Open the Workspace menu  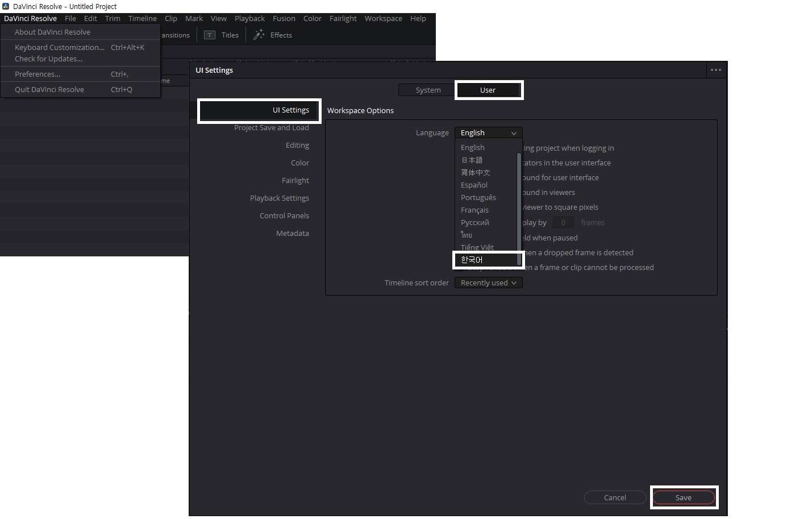[x=384, y=18]
